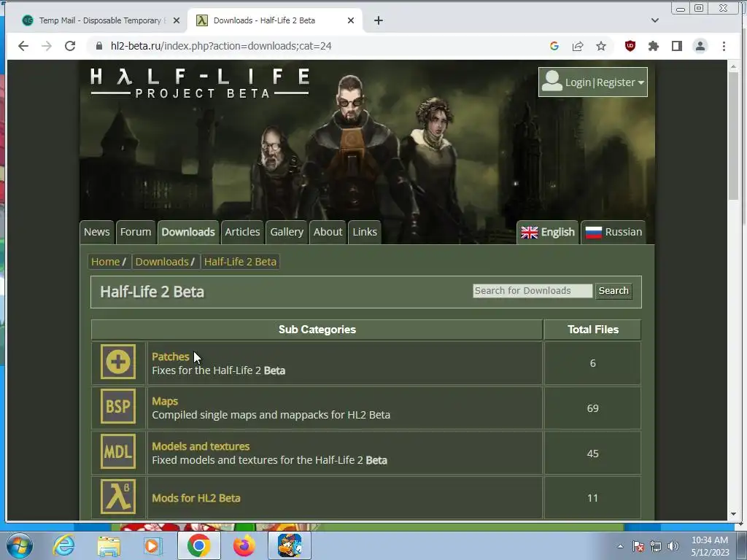
Task: Open the Patches subcategory link
Action: (171, 357)
